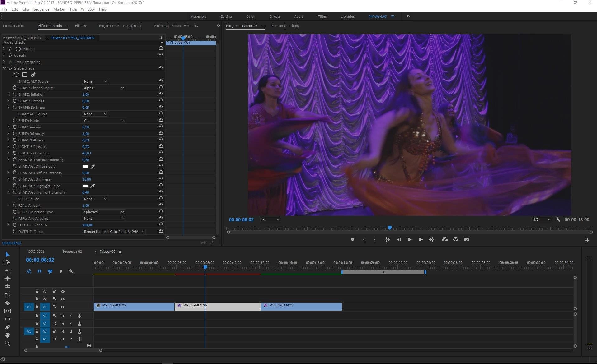Select the Rolling Edit tool
Image resolution: width=597 pixels, height=364 pixels.
[x=7, y=287]
